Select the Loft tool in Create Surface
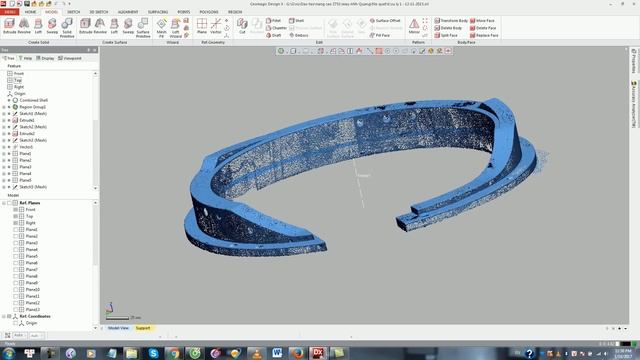The image size is (640, 360). 114,26
